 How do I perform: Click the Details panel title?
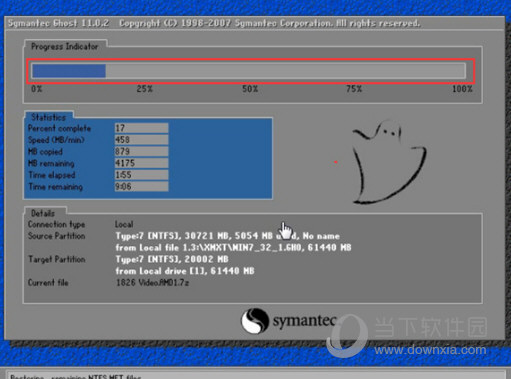pyautogui.click(x=43, y=213)
